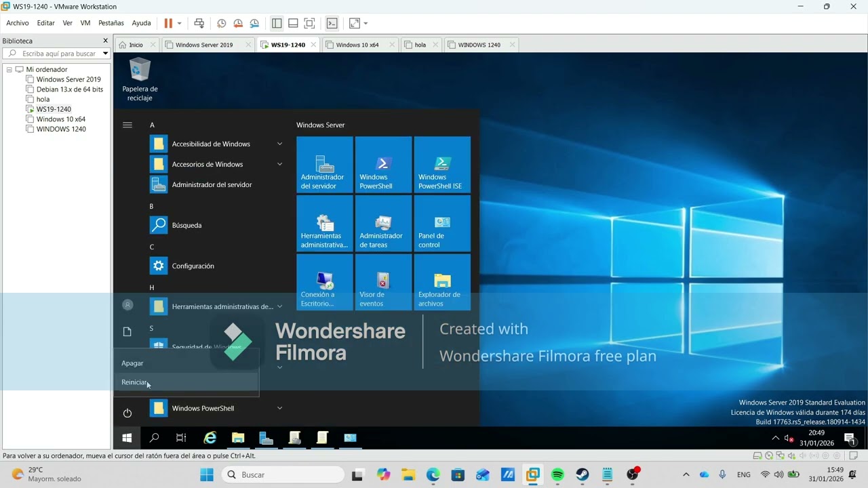This screenshot has height=488, width=868.
Task: Click the guest taskbar search icon
Action: pyautogui.click(x=154, y=438)
